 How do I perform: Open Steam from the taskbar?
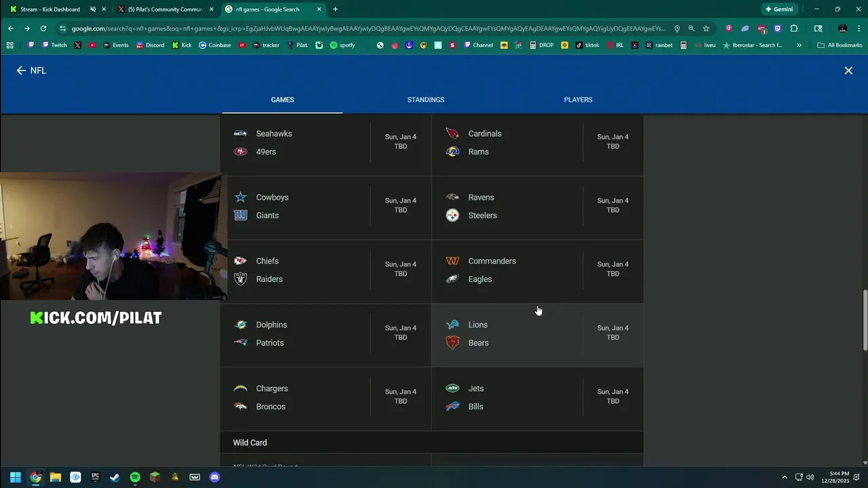115,477
